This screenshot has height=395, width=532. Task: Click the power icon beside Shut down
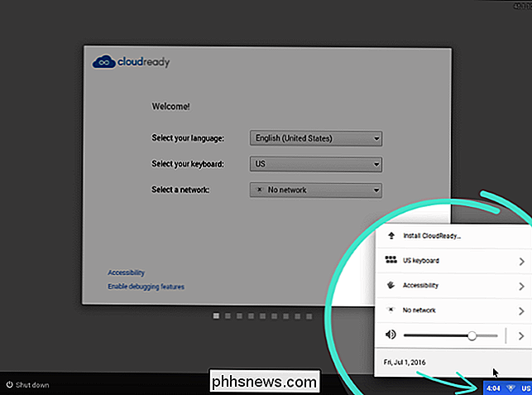click(x=9, y=384)
